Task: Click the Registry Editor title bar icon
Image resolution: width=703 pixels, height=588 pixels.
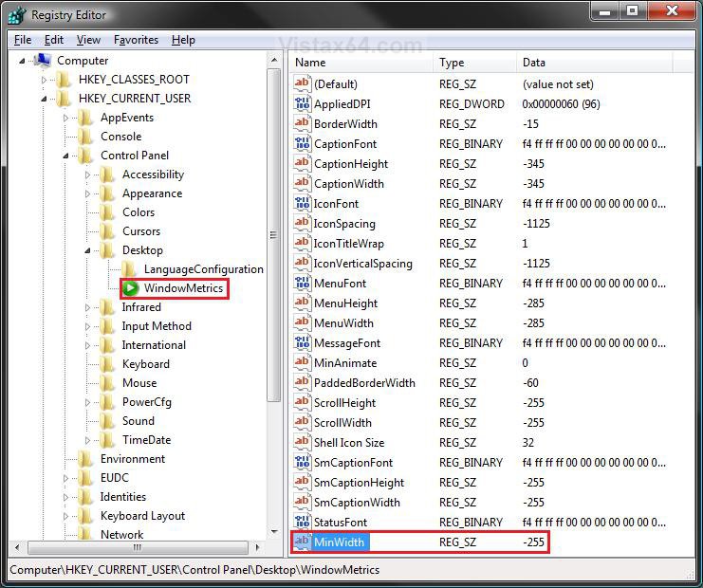Action: (17, 14)
